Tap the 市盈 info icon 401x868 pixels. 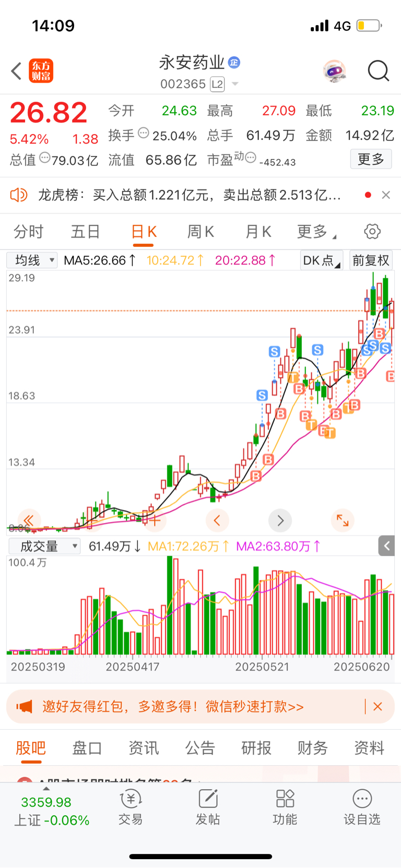[251, 157]
